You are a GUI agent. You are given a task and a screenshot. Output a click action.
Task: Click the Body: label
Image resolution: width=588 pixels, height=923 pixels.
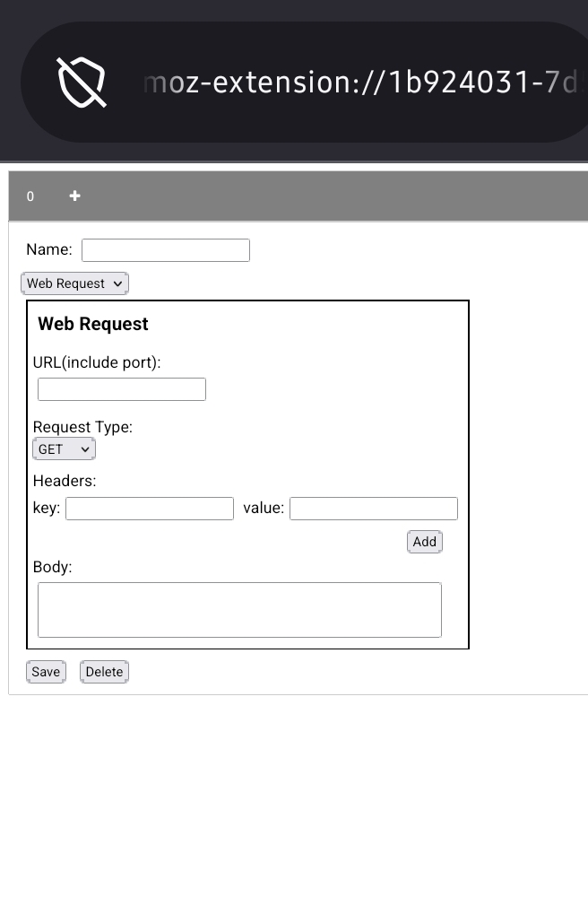coord(53,567)
